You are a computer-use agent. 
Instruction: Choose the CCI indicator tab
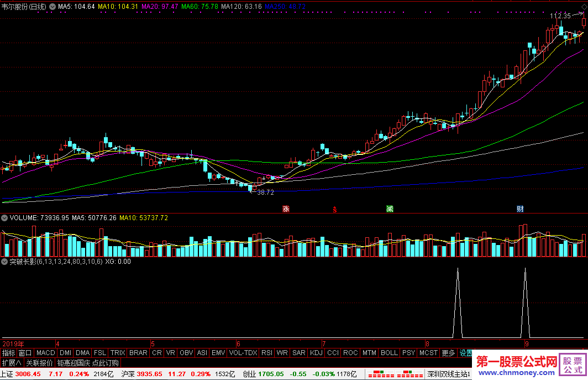333,353
